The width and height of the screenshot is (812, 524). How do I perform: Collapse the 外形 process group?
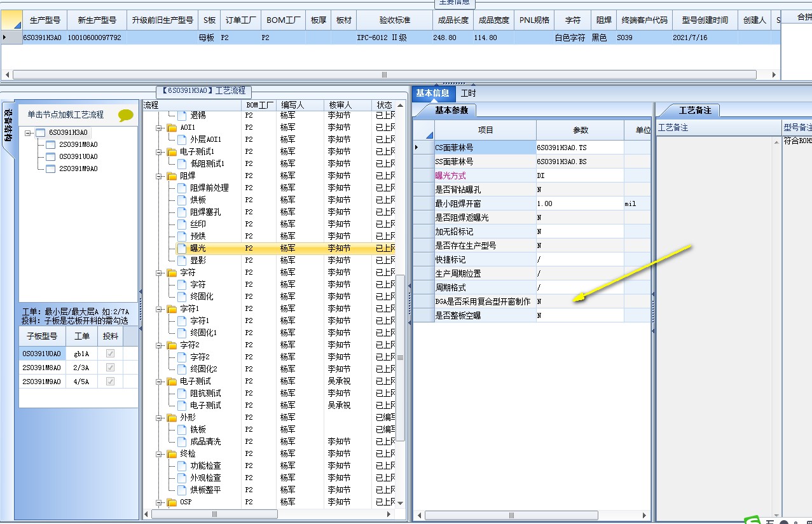point(159,417)
